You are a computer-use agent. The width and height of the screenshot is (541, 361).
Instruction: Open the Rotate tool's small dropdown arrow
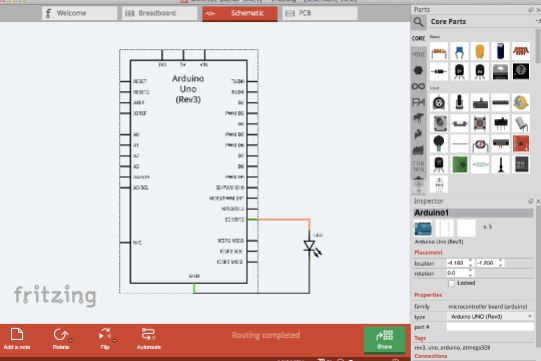click(70, 341)
